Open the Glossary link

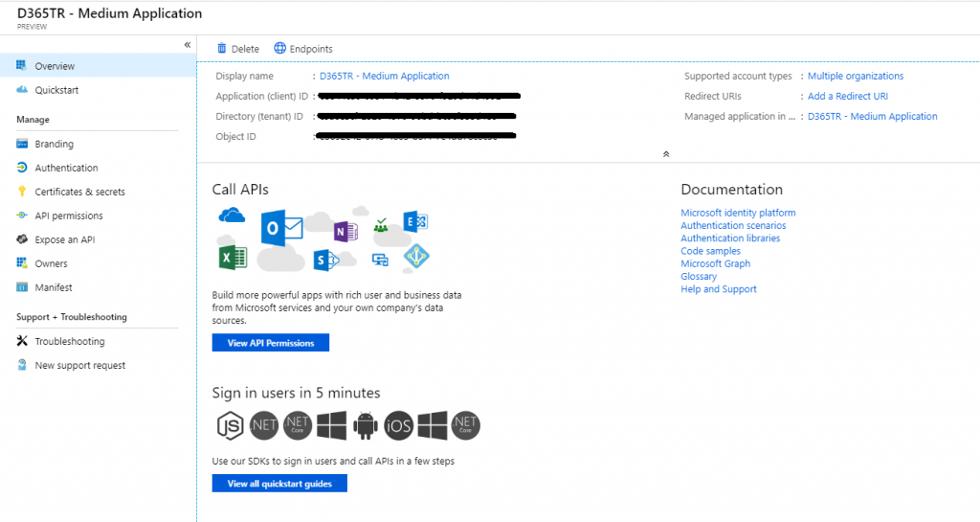tap(699, 276)
